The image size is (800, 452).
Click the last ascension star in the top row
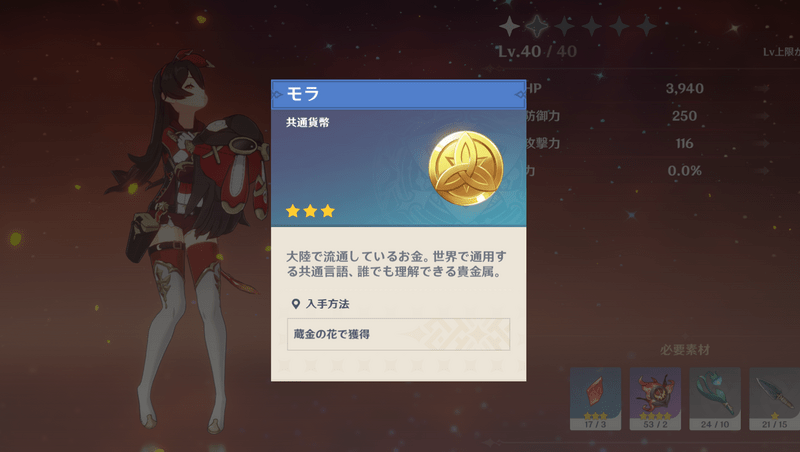(x=646, y=26)
